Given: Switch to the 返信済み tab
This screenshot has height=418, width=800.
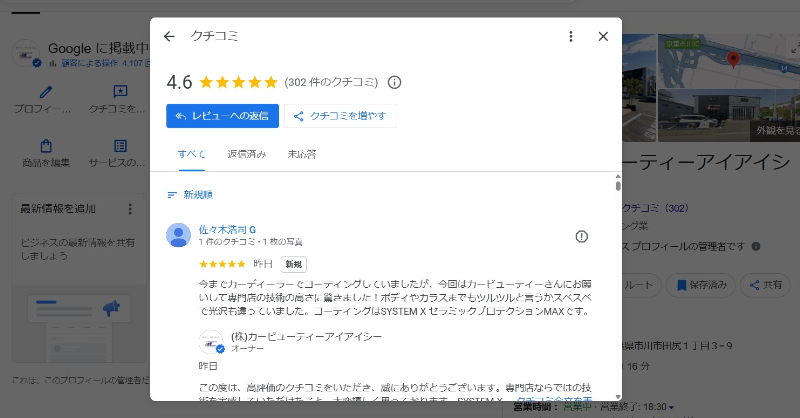Looking at the screenshot, I should 247,154.
